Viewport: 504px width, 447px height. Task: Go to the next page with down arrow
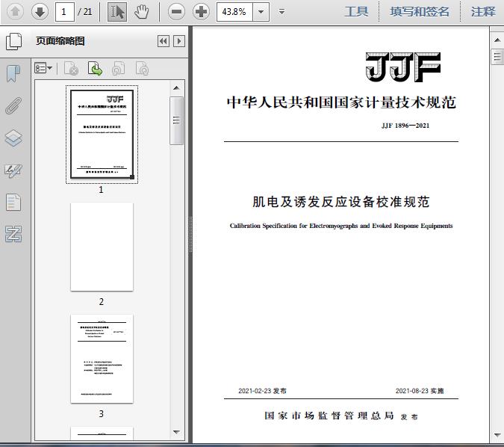coord(40,11)
